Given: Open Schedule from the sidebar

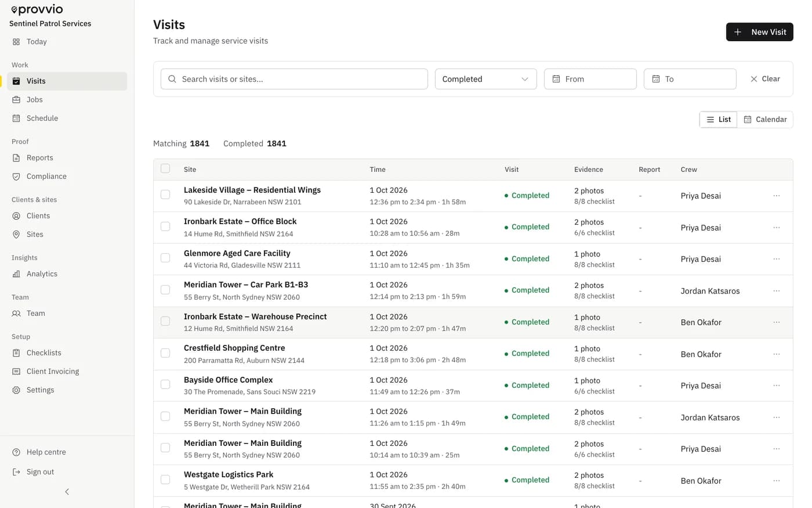Looking at the screenshot, I should 67,118.
